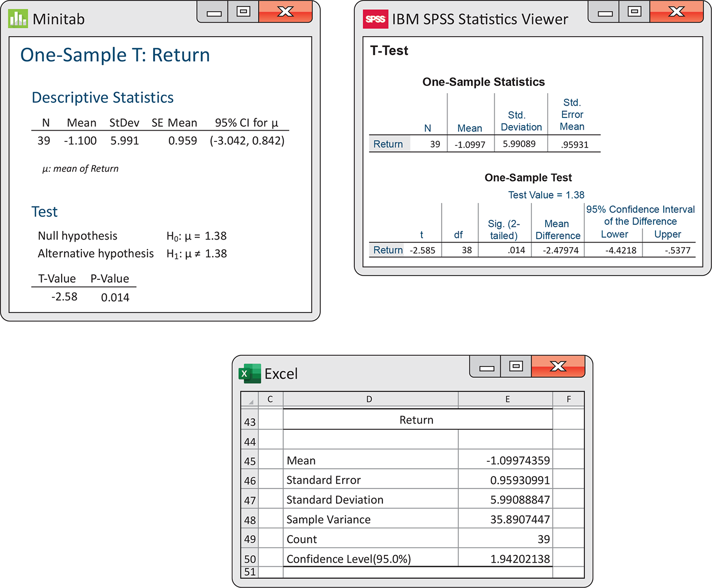
Task: Click Minitab confidence interval (-3.042, 0.842)
Action: pos(247,140)
